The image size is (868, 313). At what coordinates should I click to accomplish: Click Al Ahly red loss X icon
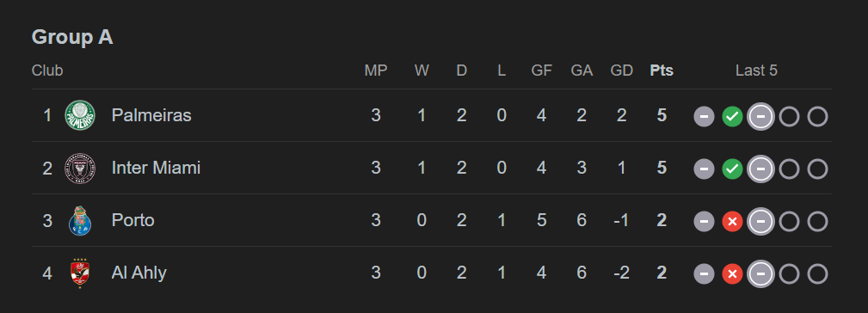[x=732, y=273]
